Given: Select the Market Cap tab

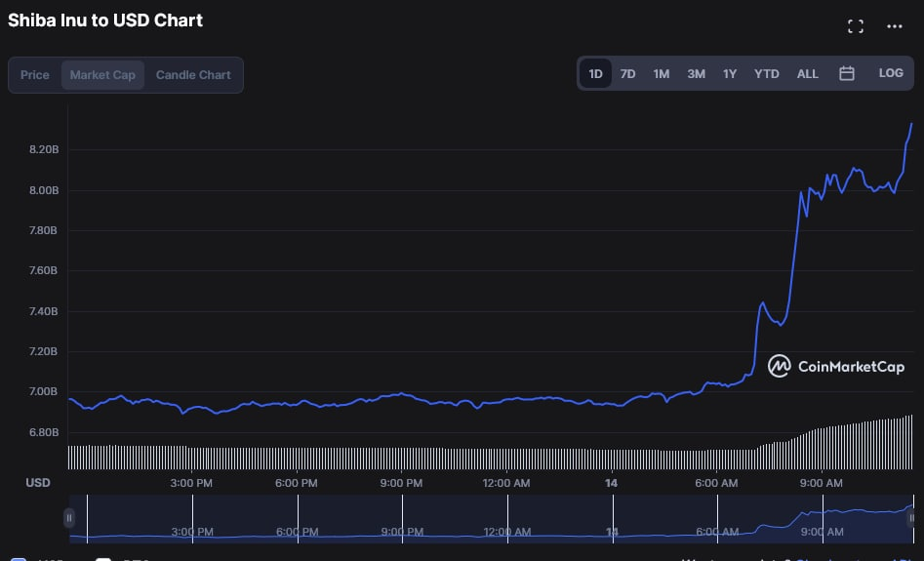Looking at the screenshot, I should [102, 75].
